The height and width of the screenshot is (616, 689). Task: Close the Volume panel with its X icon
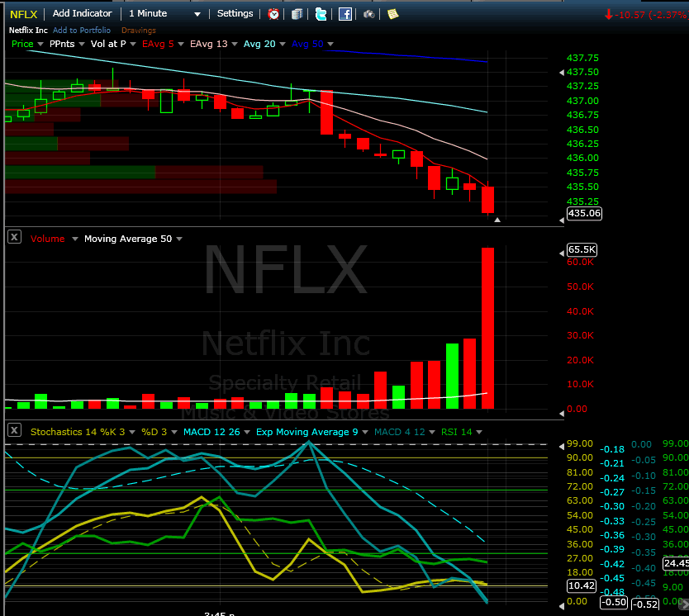tap(13, 238)
